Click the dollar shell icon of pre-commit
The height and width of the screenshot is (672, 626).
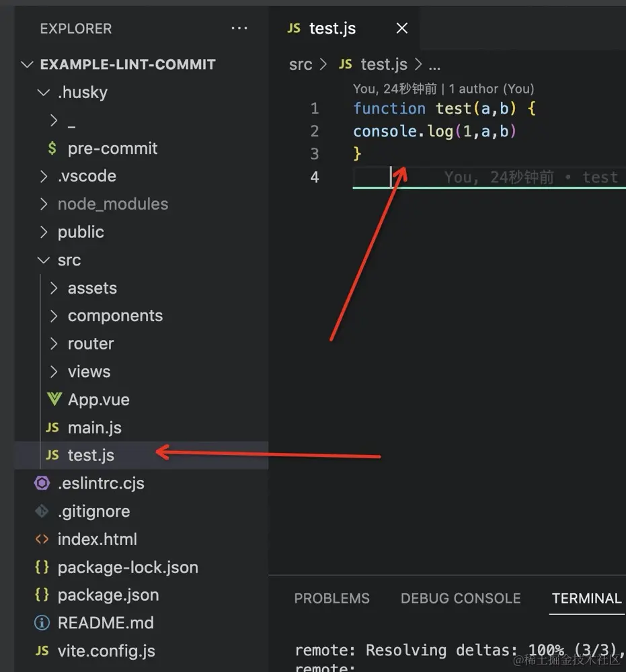tap(52, 149)
